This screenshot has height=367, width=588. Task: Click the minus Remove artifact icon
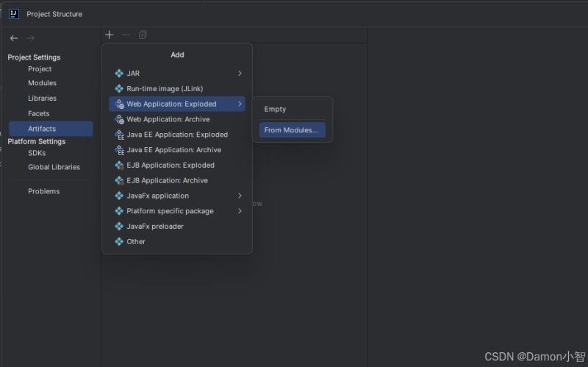click(126, 35)
